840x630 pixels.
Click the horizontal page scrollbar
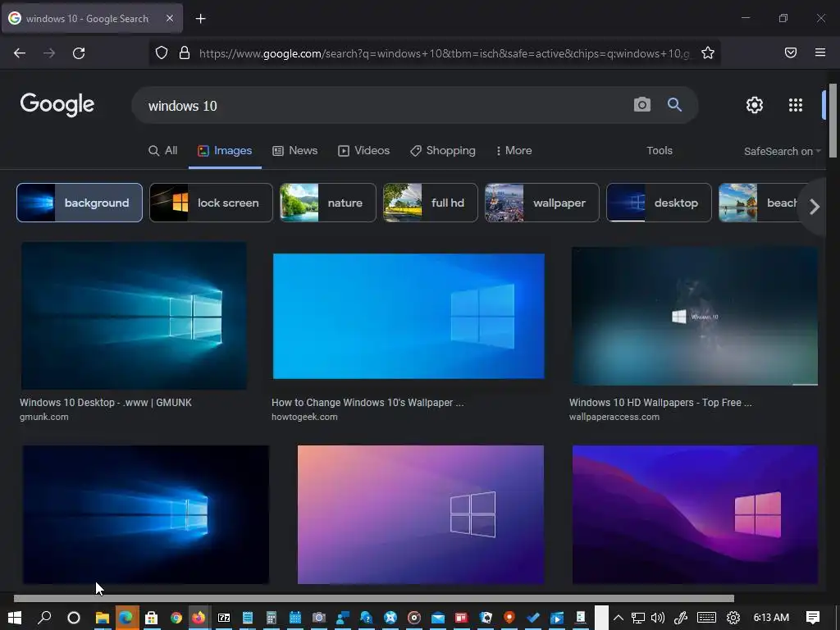[374, 598]
